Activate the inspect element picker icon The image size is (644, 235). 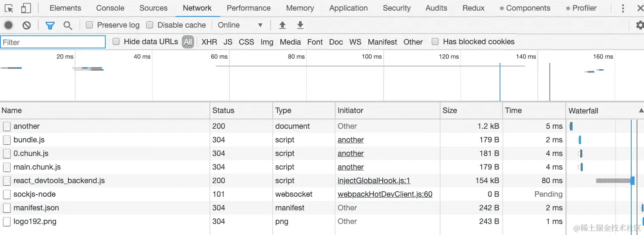(x=9, y=8)
